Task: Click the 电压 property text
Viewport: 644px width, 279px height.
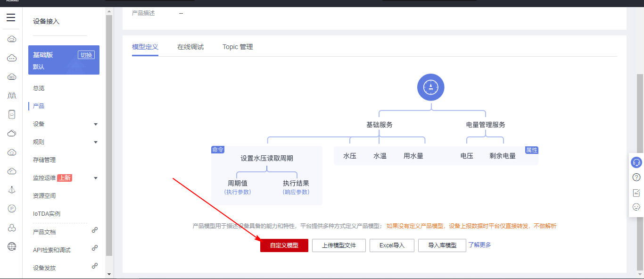Action: 467,156
